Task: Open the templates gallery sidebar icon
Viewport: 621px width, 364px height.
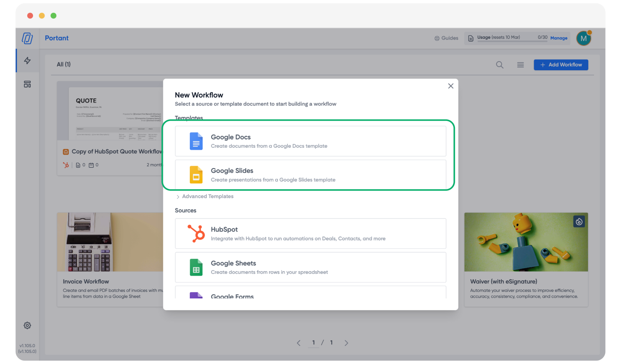Action: coord(27,84)
